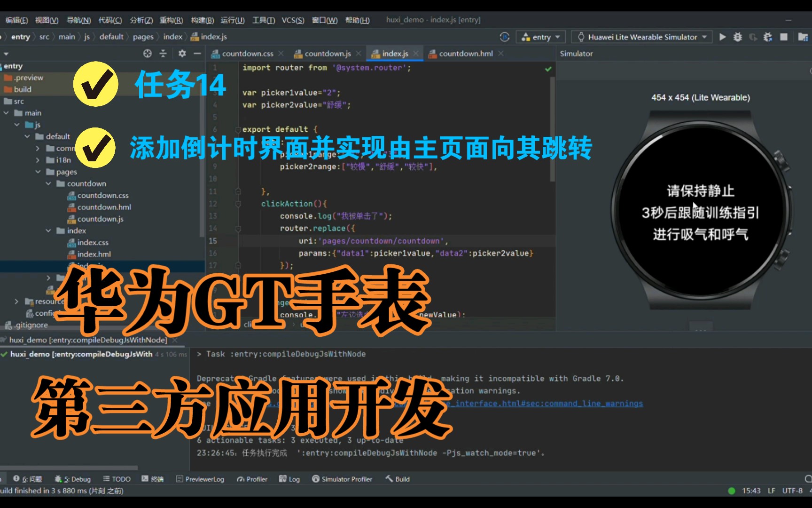This screenshot has width=812, height=508.
Task: Collapse the js folder in project tree
Action: pos(17,125)
